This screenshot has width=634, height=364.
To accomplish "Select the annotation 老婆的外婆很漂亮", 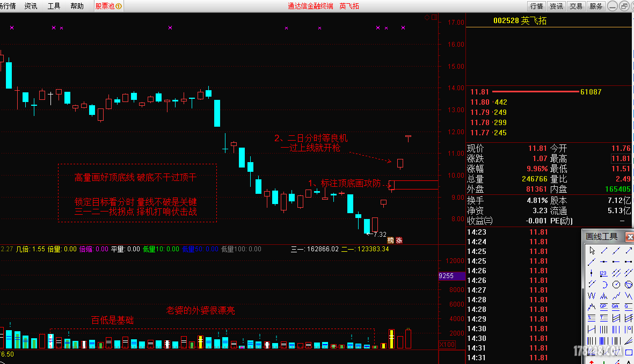I will (201, 310).
